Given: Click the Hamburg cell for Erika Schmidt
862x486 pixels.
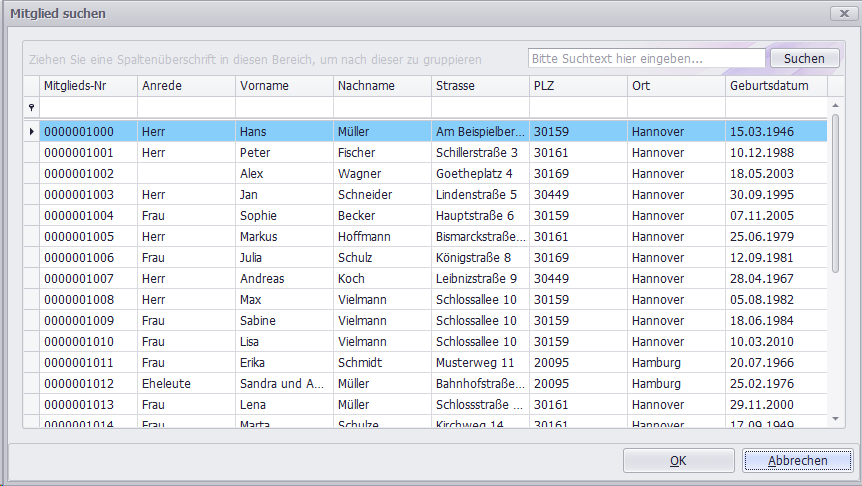Looking at the screenshot, I should coord(675,363).
